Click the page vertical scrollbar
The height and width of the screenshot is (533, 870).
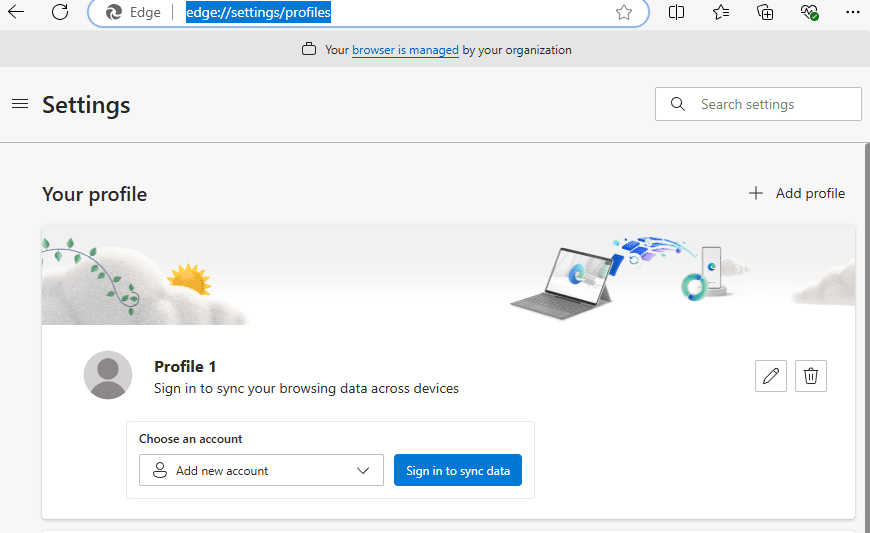(x=867, y=338)
